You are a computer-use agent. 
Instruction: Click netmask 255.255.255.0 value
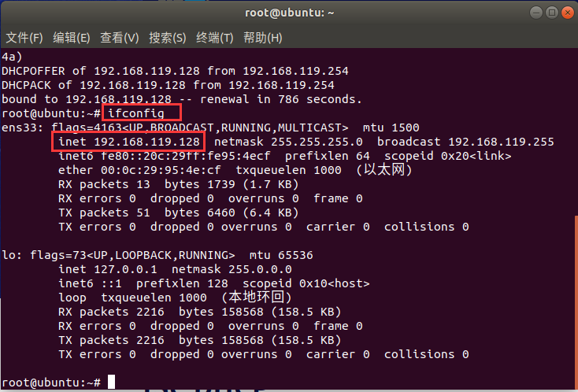point(288,142)
